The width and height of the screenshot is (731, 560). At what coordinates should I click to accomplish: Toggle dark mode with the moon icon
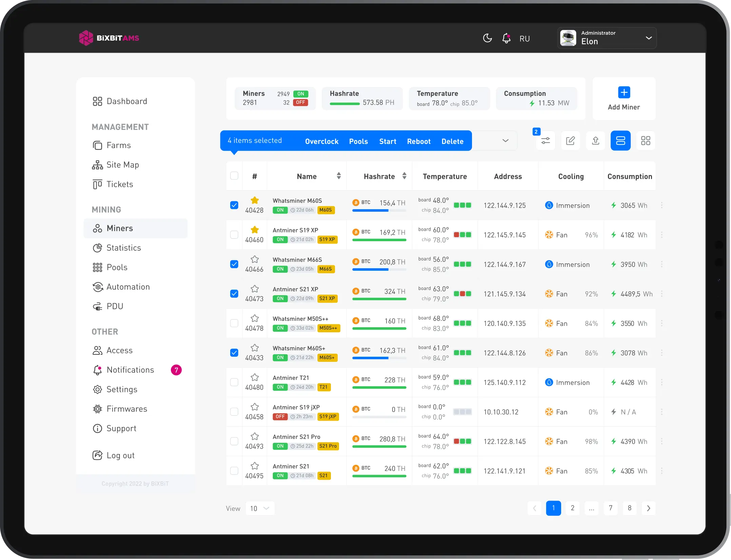[x=487, y=38]
